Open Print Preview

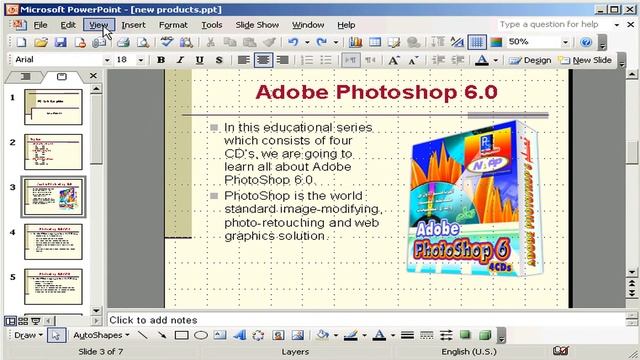142,42
